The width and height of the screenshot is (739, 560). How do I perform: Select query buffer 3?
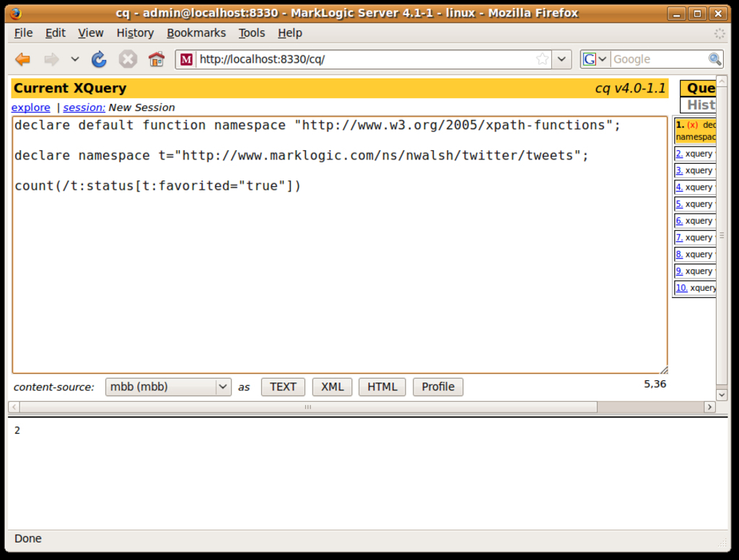point(679,170)
